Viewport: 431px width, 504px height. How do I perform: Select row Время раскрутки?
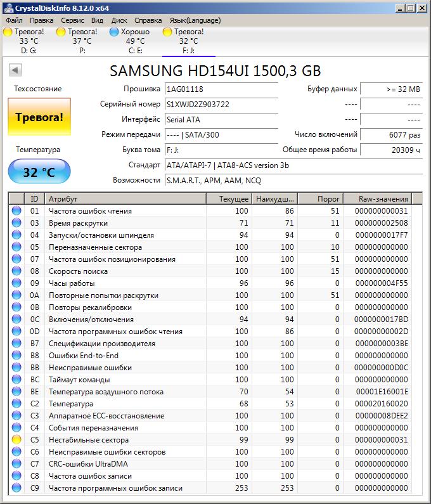pos(210,223)
